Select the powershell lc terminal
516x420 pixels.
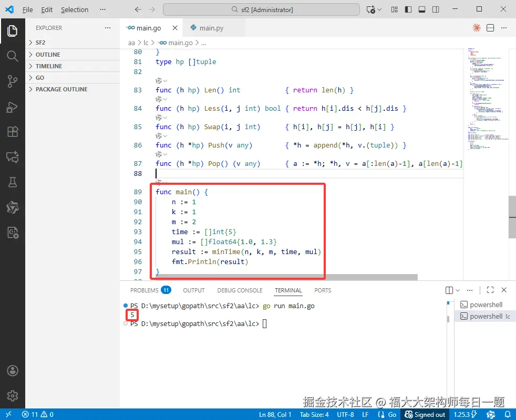(485, 316)
